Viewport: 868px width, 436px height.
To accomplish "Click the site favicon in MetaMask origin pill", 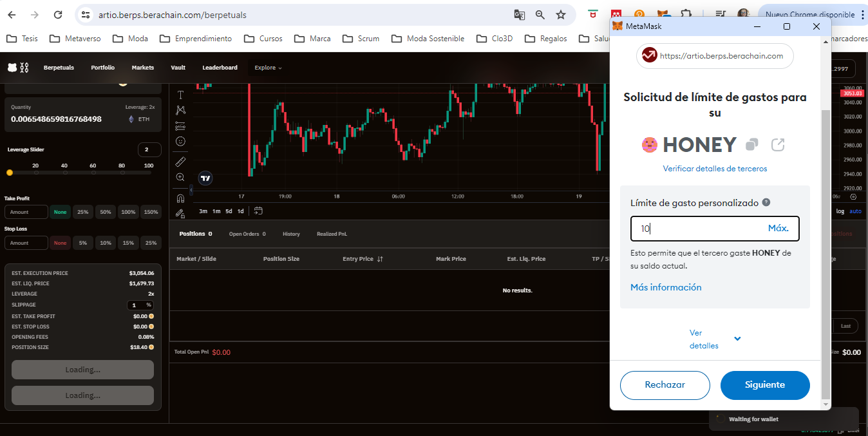I will [x=650, y=56].
